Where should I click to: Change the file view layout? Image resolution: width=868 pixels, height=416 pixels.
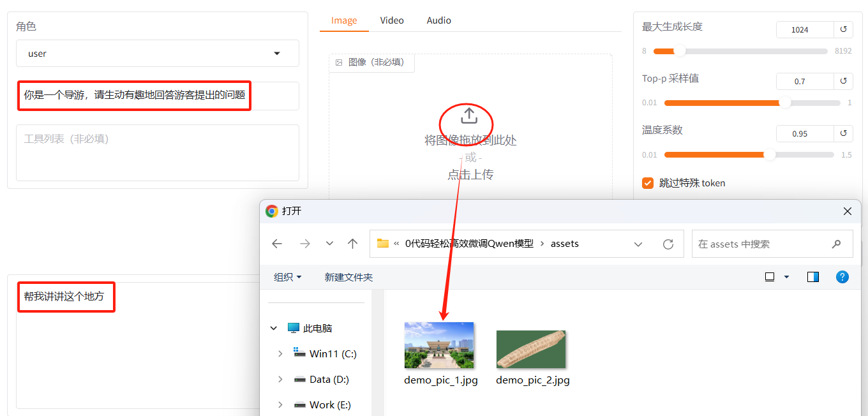[x=770, y=277]
